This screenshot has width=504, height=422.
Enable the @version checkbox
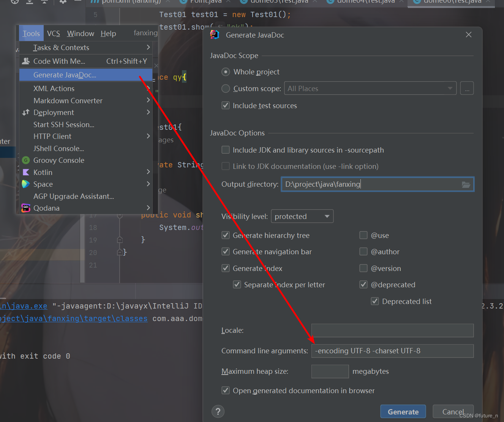click(363, 268)
